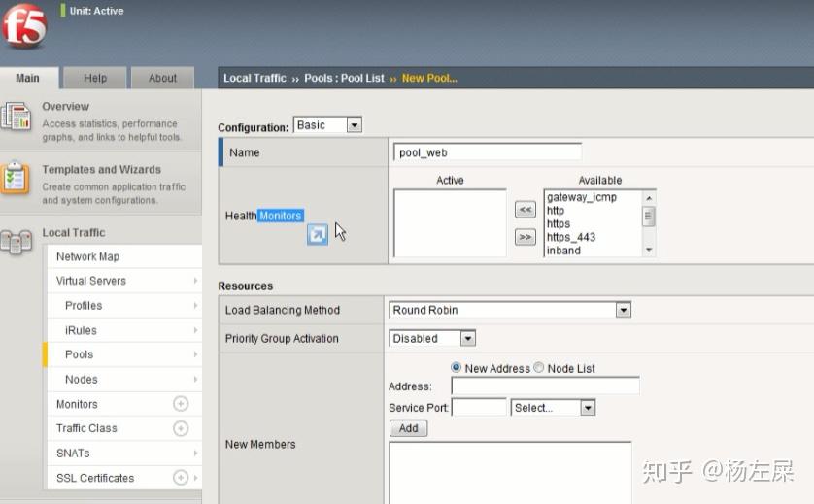Open Pools menu item
Viewport: 814px width, 504px height.
[x=79, y=354]
